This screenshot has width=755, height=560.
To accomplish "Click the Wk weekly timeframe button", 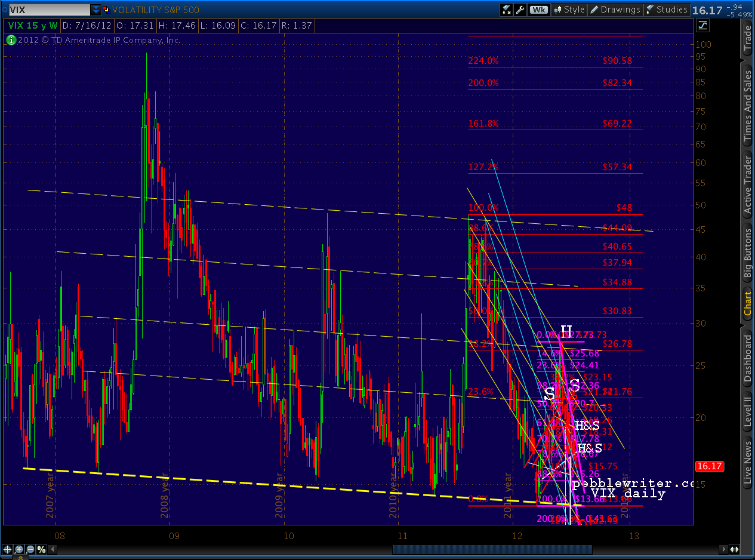I will click(x=539, y=10).
